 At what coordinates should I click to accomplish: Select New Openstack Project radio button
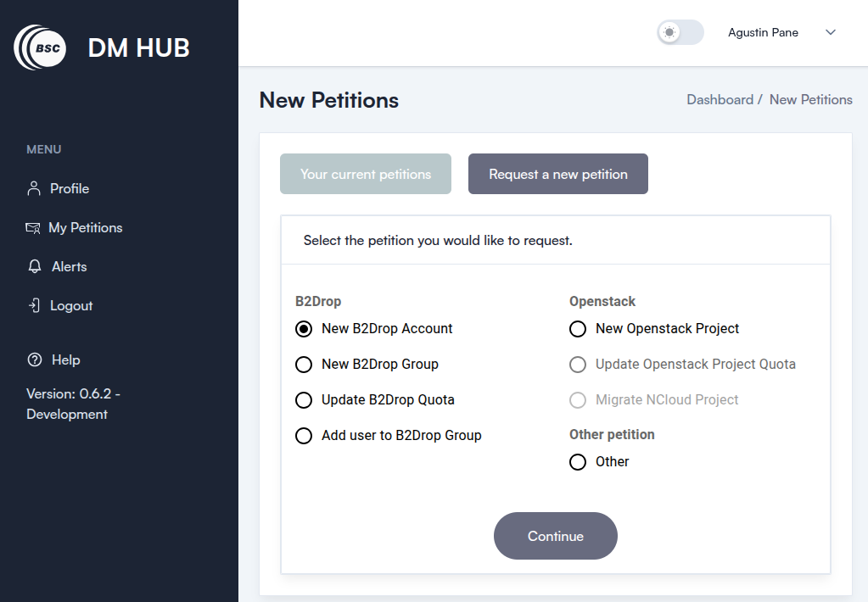pos(577,329)
